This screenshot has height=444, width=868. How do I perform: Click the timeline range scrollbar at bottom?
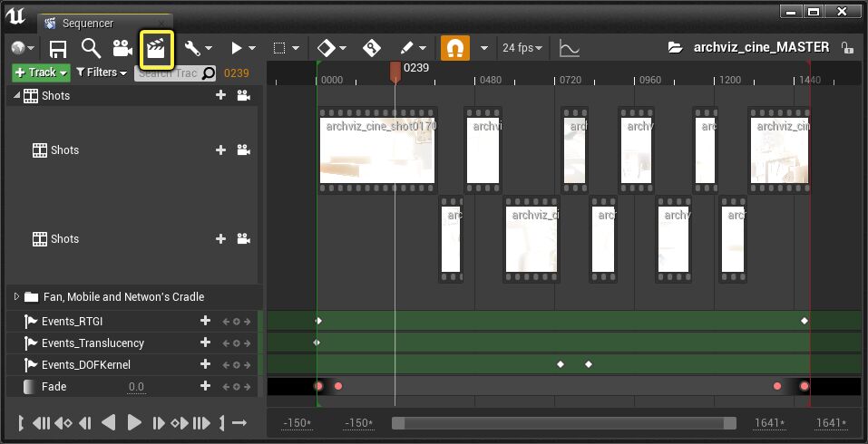[x=563, y=423]
